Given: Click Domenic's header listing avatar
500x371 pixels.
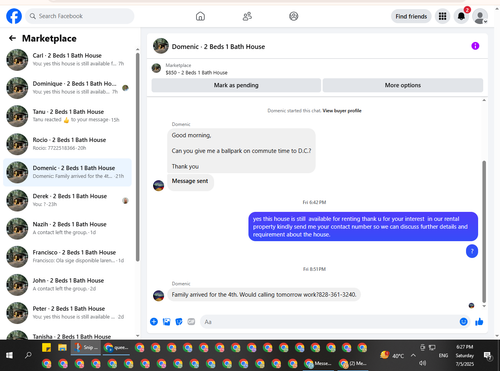Looking at the screenshot, I should (x=161, y=46).
